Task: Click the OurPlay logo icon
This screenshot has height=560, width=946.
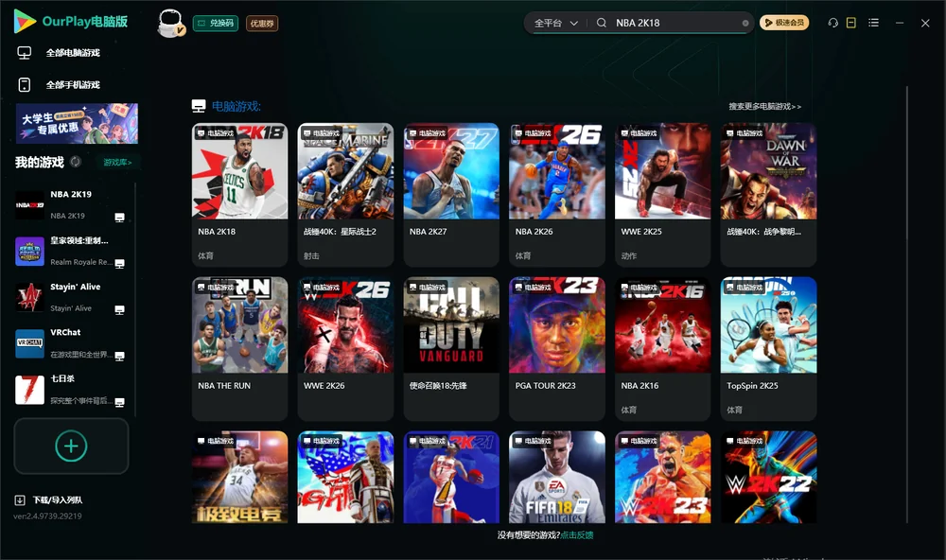Action: [x=25, y=21]
